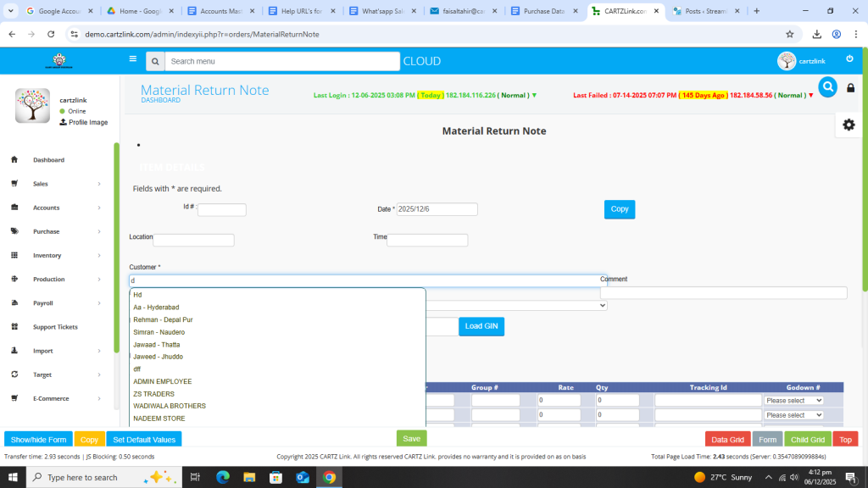Open the Data Grid view button
This screenshot has width=868, height=488.
click(727, 440)
